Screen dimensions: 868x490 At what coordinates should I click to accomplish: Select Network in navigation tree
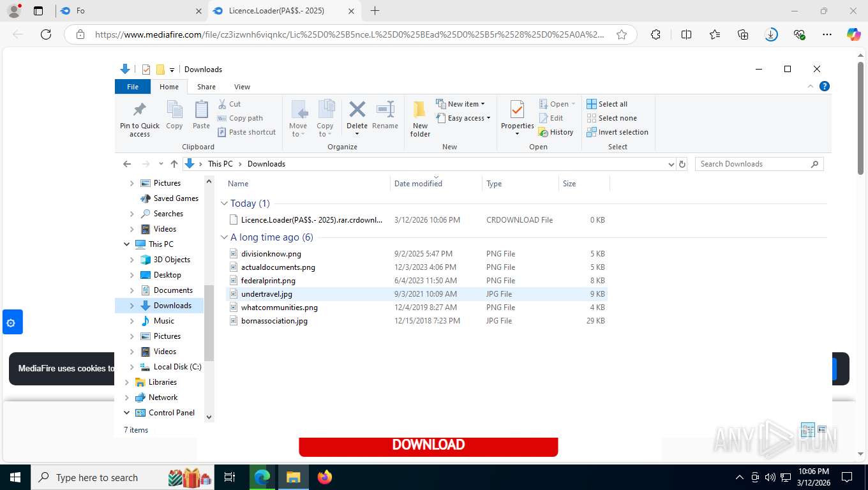click(163, 397)
